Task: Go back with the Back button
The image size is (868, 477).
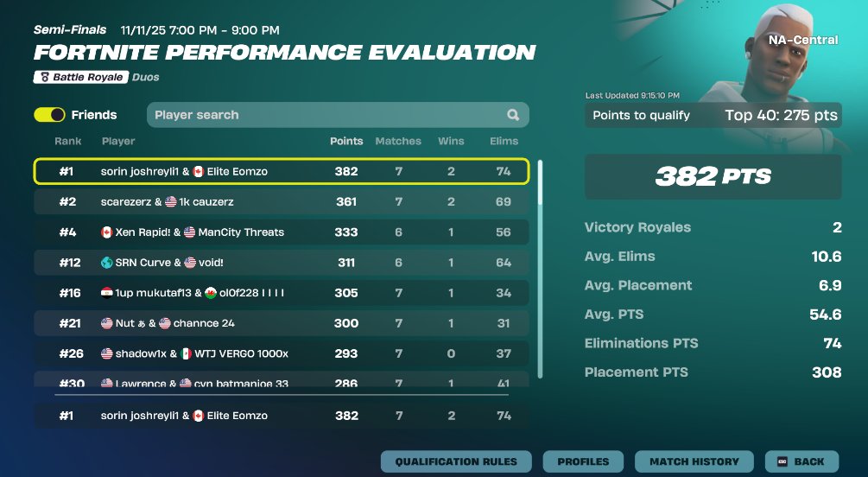Action: click(801, 461)
